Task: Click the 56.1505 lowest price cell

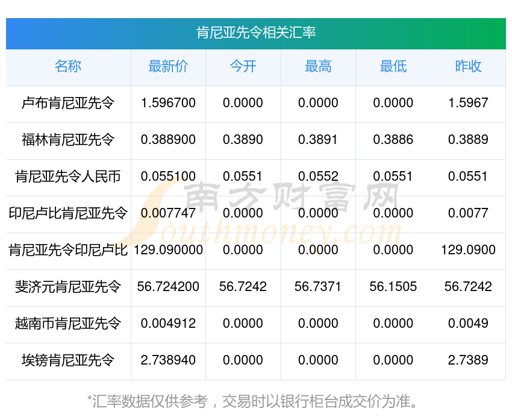Action: 393,287
